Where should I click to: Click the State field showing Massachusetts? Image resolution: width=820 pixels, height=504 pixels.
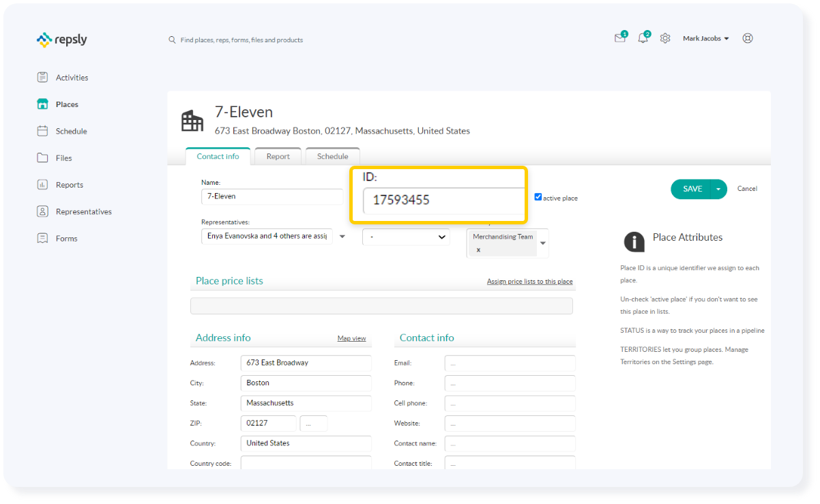coord(306,403)
